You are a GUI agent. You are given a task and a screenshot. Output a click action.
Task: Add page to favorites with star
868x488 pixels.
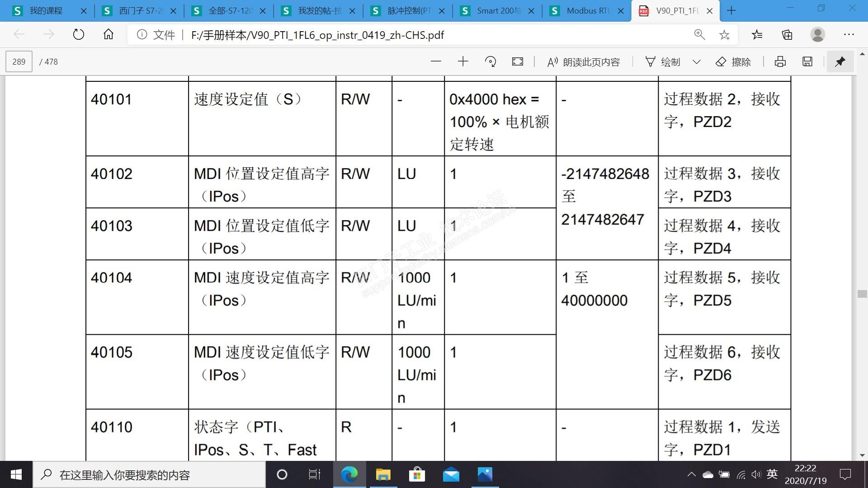point(724,35)
